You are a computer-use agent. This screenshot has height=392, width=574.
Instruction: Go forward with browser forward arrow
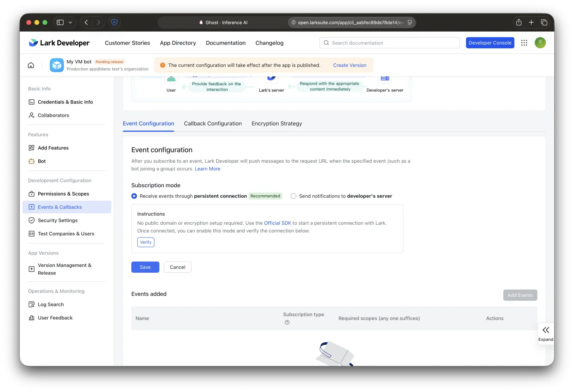98,23
